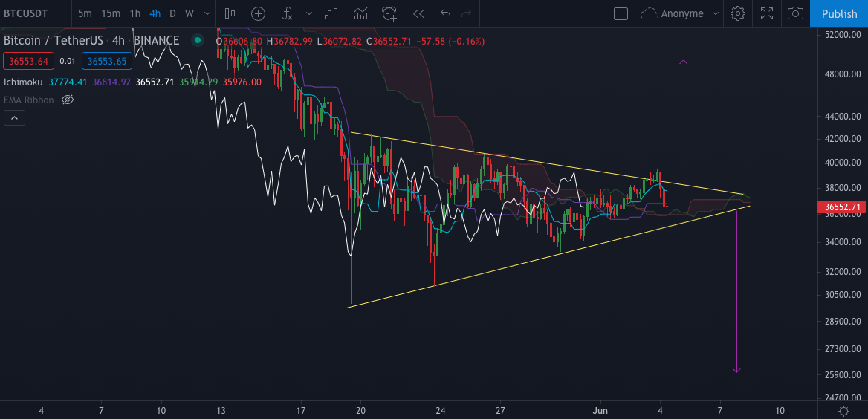Click the EMA Ribbon legend label
Screen dimensions: 868x419
coord(29,100)
